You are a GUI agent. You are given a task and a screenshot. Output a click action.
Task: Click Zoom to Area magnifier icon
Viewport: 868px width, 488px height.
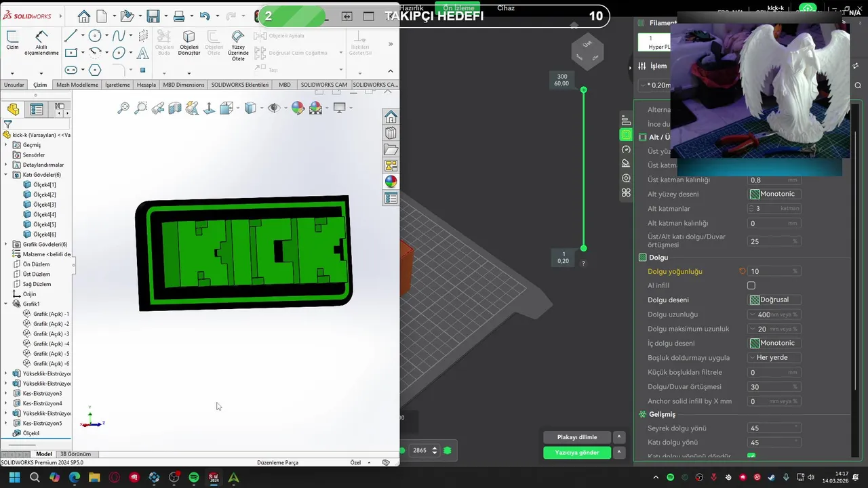140,108
